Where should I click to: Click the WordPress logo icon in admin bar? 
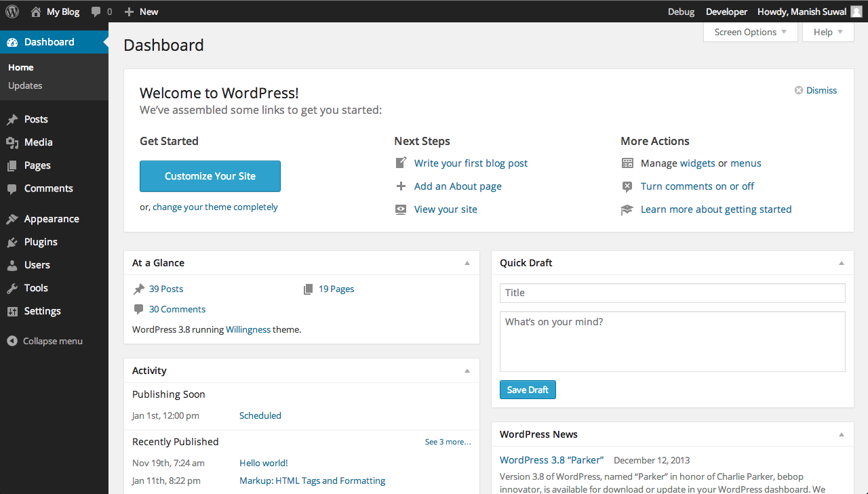12,12
